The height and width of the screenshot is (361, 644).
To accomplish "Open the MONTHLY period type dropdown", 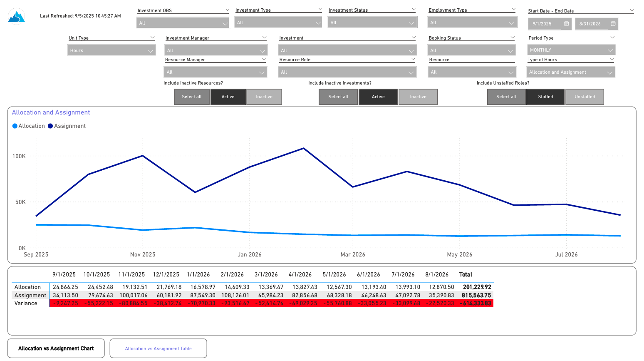I will click(571, 50).
